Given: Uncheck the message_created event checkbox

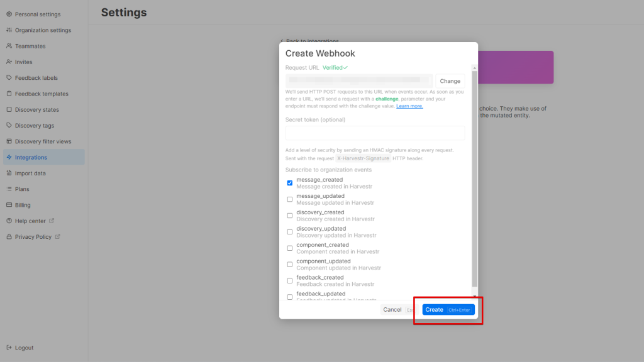Looking at the screenshot, I should [290, 183].
